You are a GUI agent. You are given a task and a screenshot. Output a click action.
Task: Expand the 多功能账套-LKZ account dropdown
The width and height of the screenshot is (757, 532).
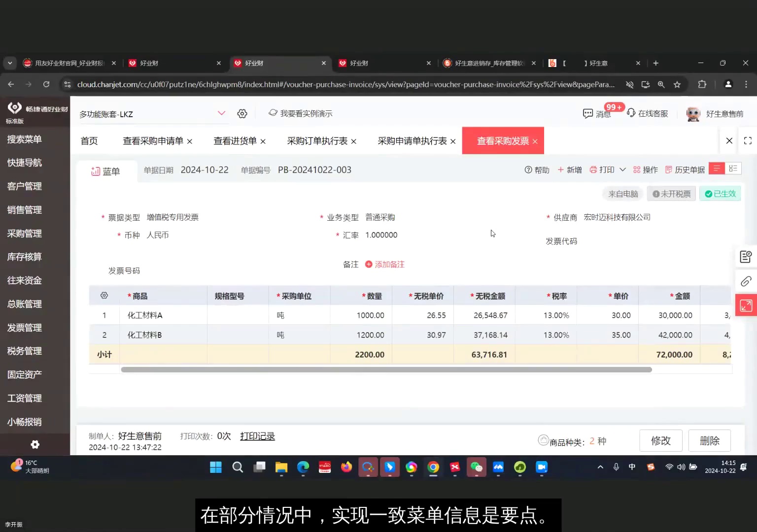point(221,113)
